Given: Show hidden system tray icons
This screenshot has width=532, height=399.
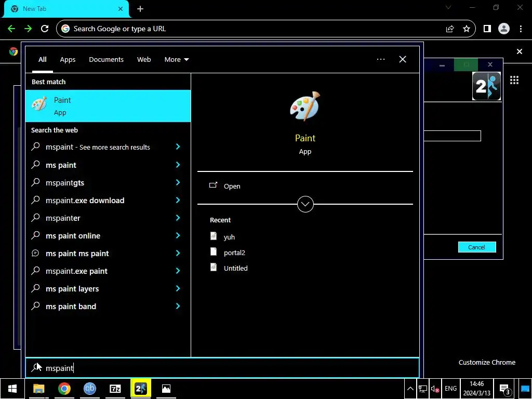Looking at the screenshot, I should (x=410, y=389).
